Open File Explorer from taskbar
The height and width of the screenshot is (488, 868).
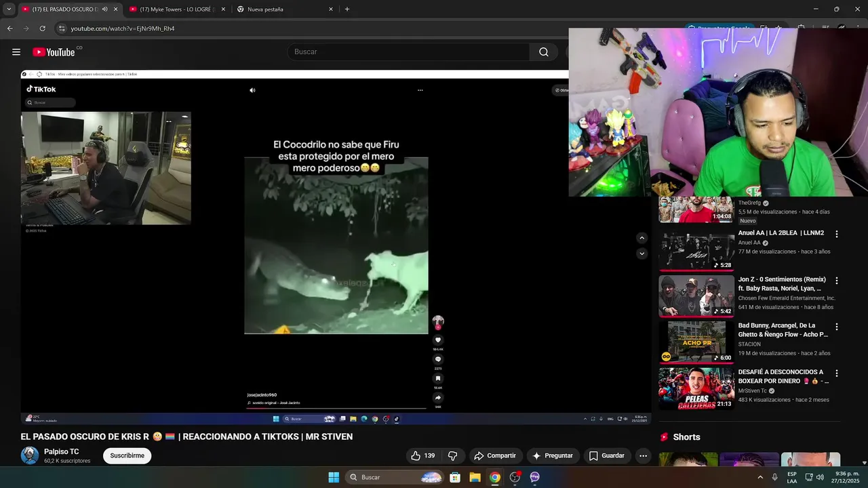475,477
